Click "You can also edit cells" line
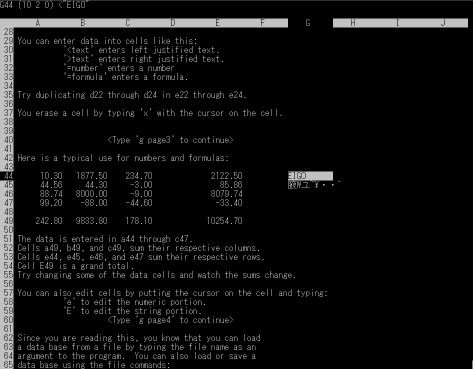 [x=172, y=293]
